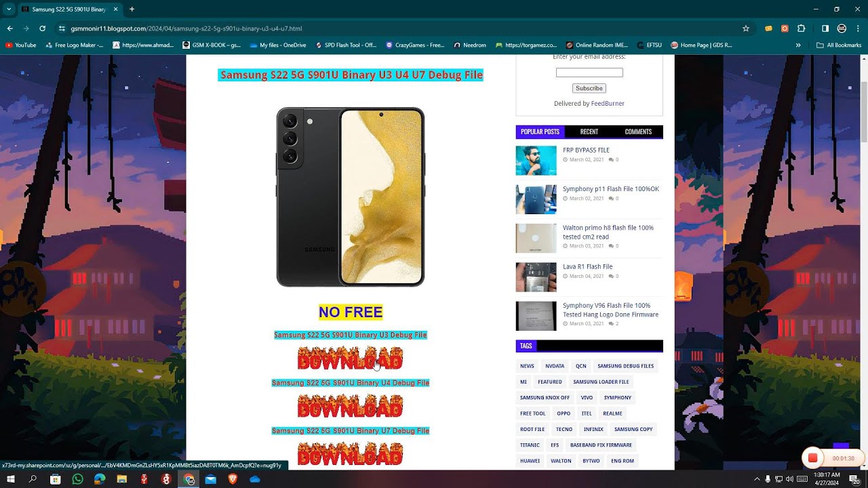
Task: Launch Brave browser from the taskbar
Action: 233,479
